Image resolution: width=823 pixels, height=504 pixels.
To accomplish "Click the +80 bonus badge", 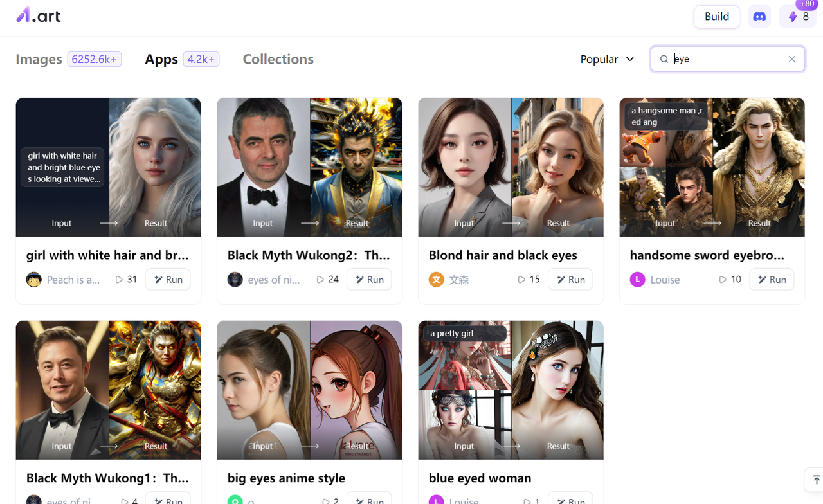I will pos(807,4).
